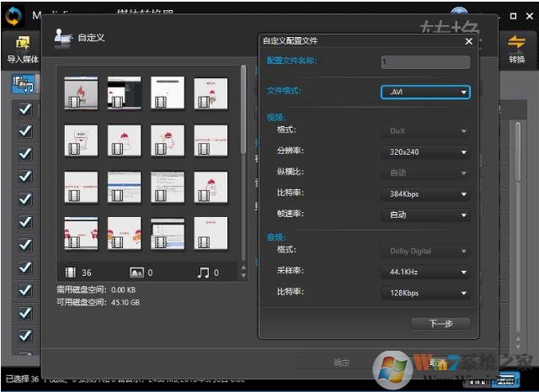
Task: Click the photo count image icon
Action: [136, 273]
